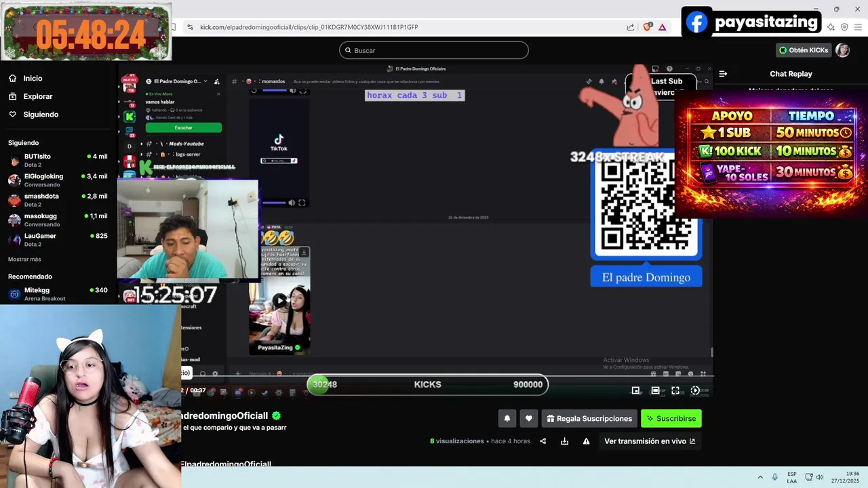Open Brave Shields lion icon
The height and width of the screenshot is (488, 868).
(648, 26)
